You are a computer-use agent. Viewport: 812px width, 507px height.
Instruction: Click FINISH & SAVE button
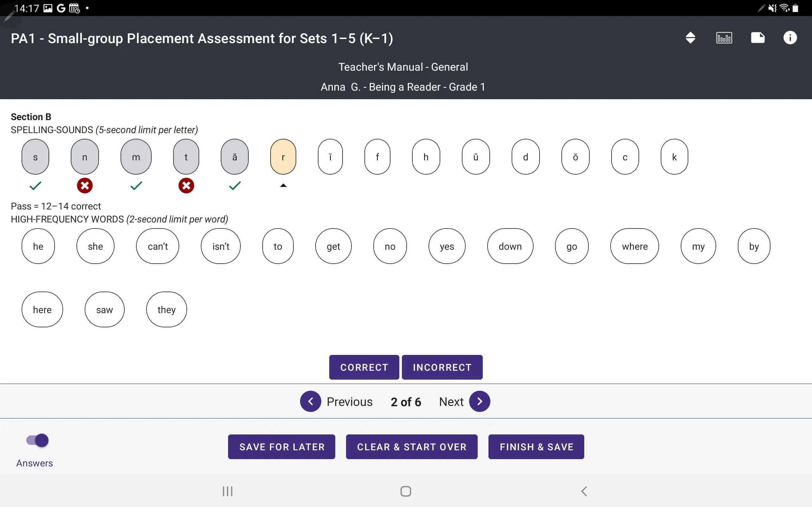click(x=536, y=446)
